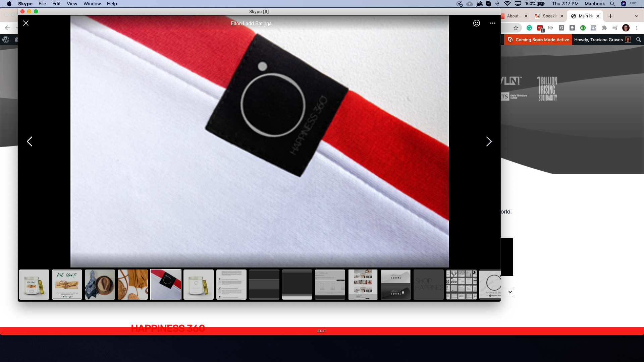Screen dimensions: 644x362
Task: Open the dropdown select on the webpage
Action: 507,292
